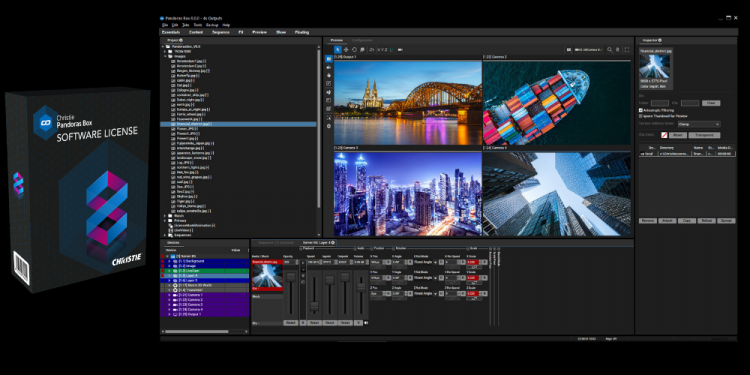The width and height of the screenshot is (750, 375).
Task: Enable Ignore Thumbnail for Preview checkbox
Action: click(641, 116)
